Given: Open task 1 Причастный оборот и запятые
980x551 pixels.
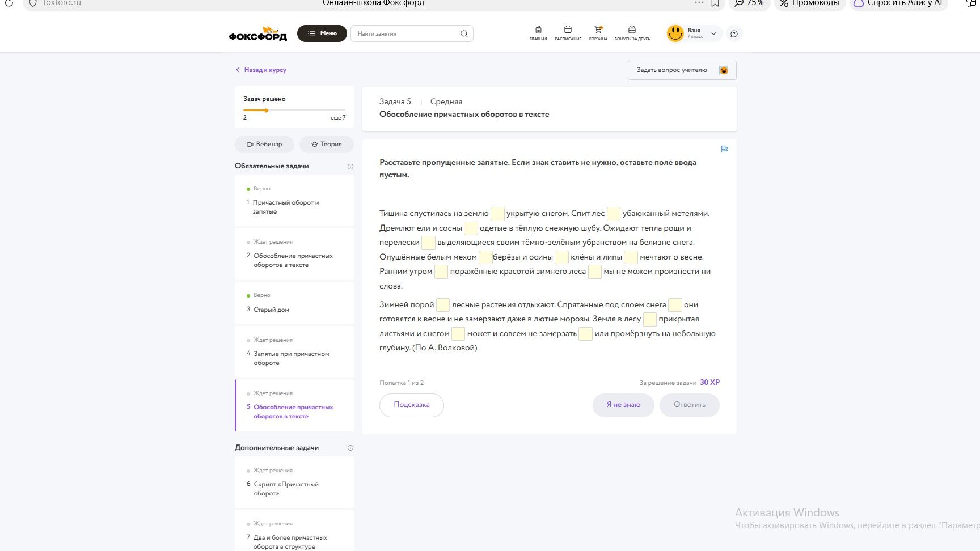Looking at the screenshot, I should point(294,201).
